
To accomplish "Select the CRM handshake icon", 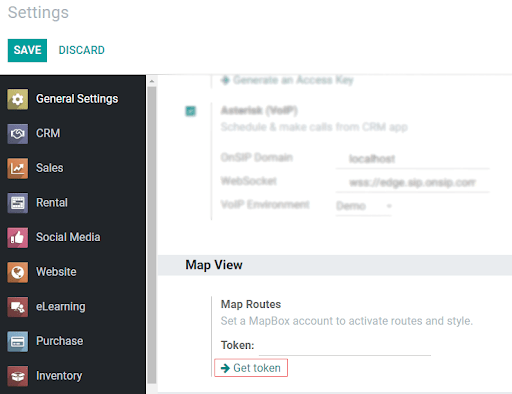I will click(18, 134).
